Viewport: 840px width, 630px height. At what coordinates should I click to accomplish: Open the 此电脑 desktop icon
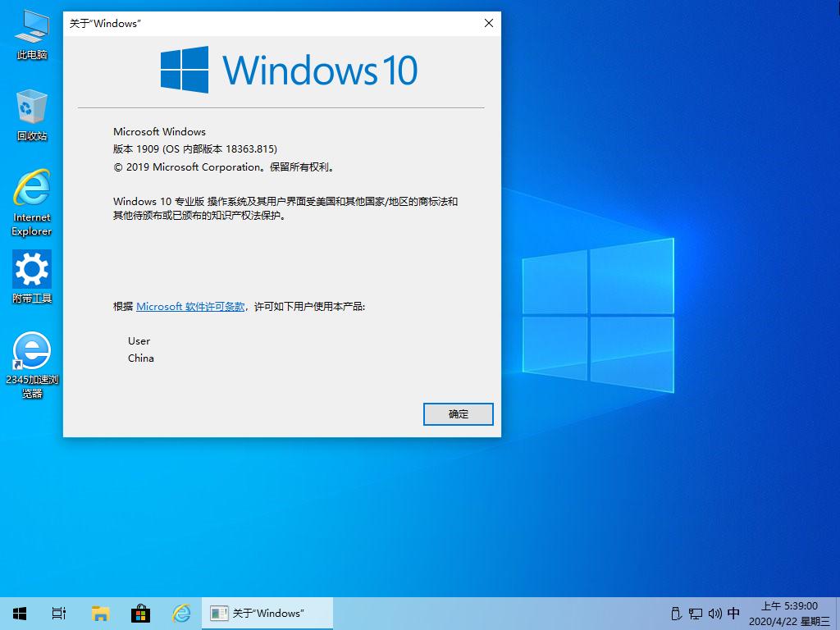32,34
